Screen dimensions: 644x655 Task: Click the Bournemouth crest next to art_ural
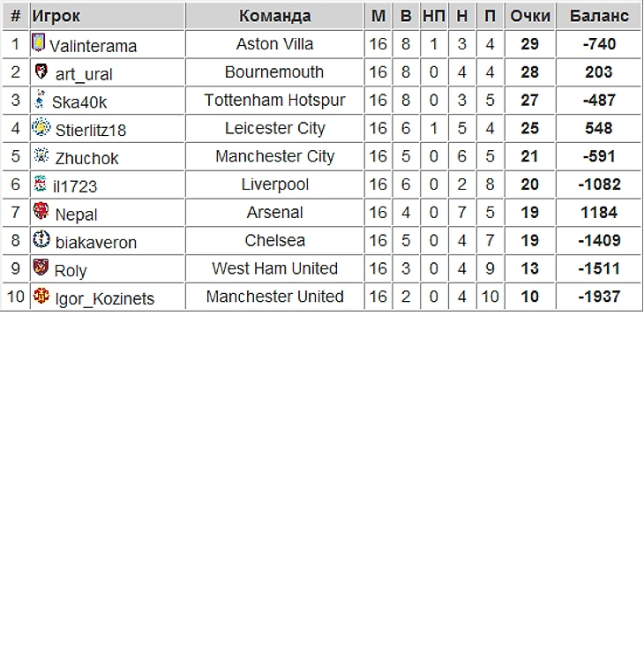41,71
